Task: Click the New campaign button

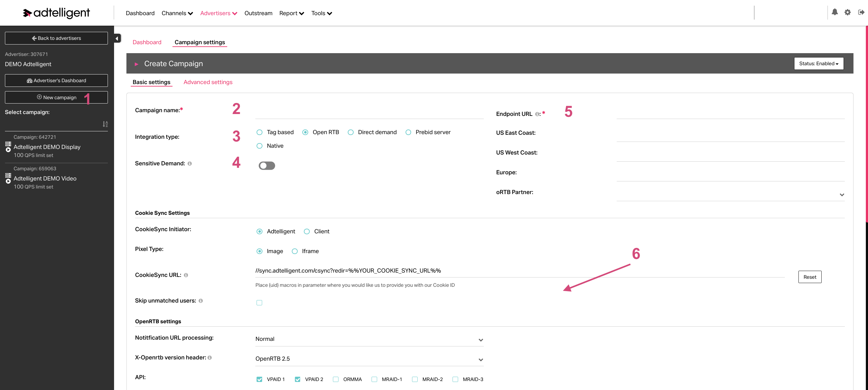Action: pos(56,98)
